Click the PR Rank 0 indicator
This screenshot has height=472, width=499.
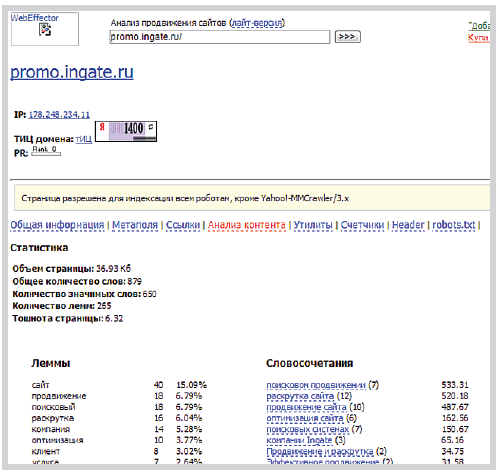(46, 151)
